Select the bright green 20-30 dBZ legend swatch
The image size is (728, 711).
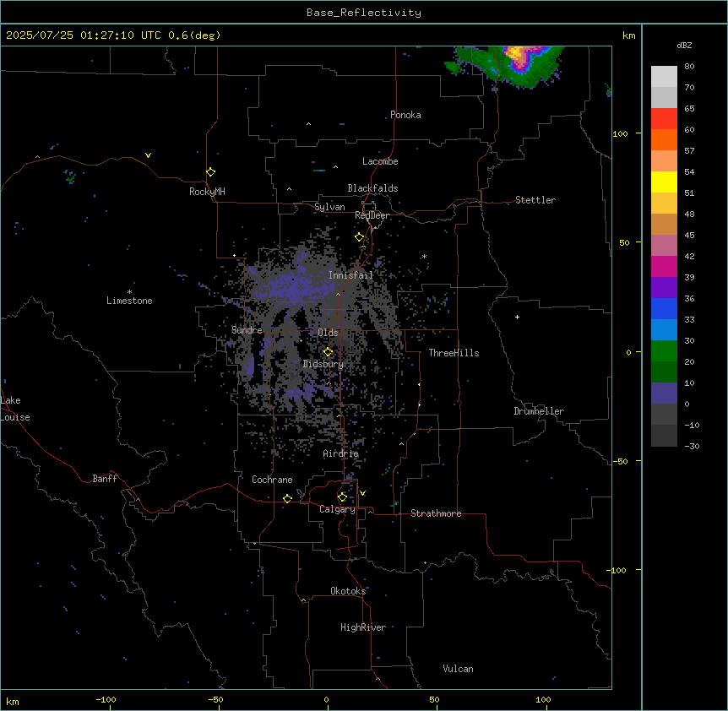664,351
